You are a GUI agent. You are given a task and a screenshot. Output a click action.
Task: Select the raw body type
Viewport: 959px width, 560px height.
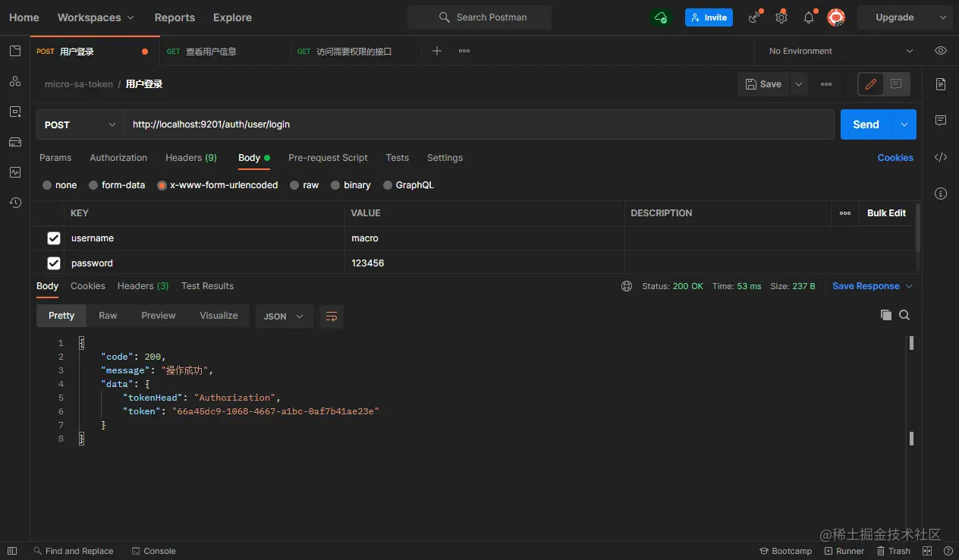click(294, 185)
